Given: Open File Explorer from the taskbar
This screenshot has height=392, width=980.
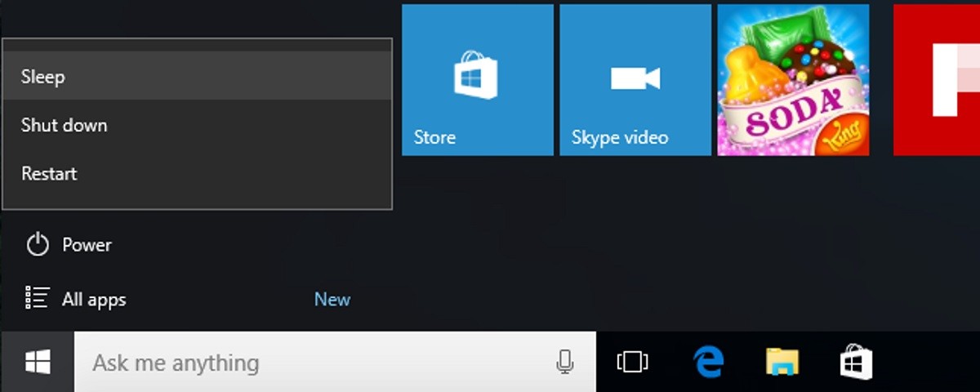Looking at the screenshot, I should pos(782,362).
